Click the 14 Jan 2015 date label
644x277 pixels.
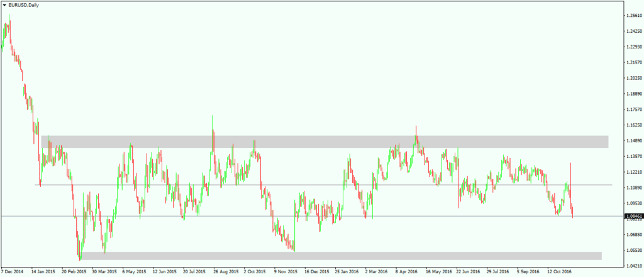(43, 272)
